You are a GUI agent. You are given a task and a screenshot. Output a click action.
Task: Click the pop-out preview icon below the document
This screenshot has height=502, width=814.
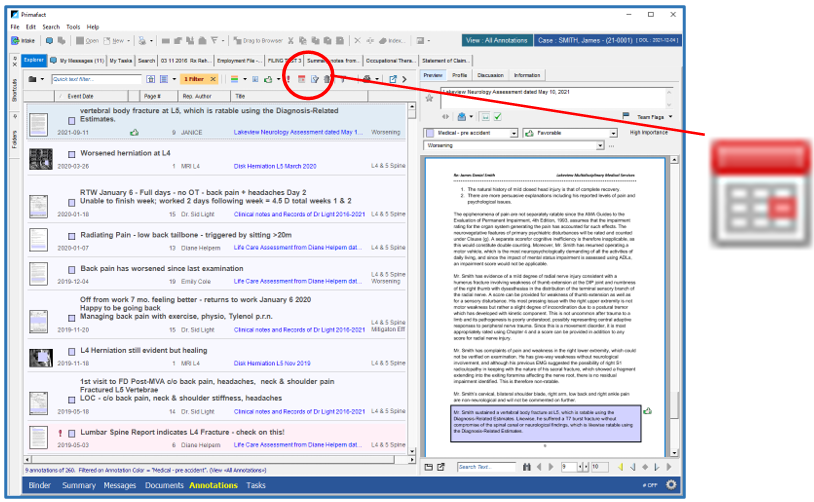pos(441,467)
